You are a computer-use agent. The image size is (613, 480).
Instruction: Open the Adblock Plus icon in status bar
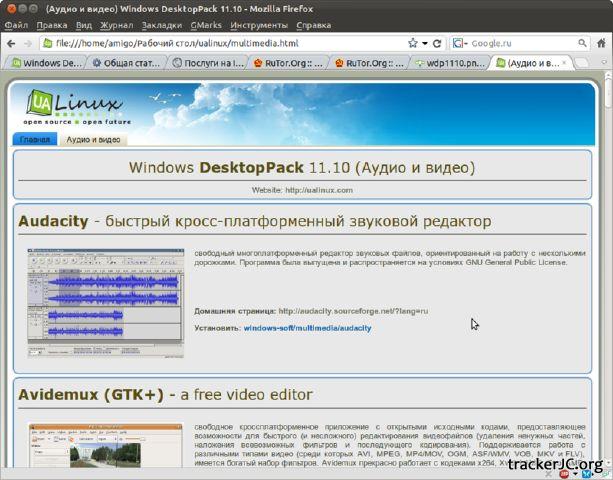[564, 473]
